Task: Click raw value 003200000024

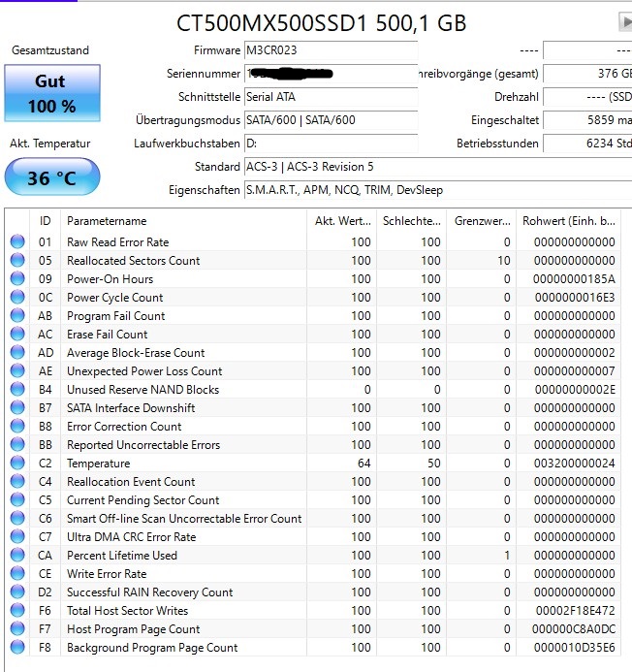Action: [x=575, y=464]
